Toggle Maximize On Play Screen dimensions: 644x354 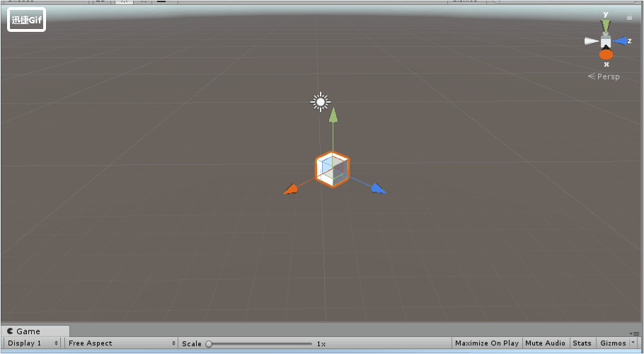click(487, 343)
